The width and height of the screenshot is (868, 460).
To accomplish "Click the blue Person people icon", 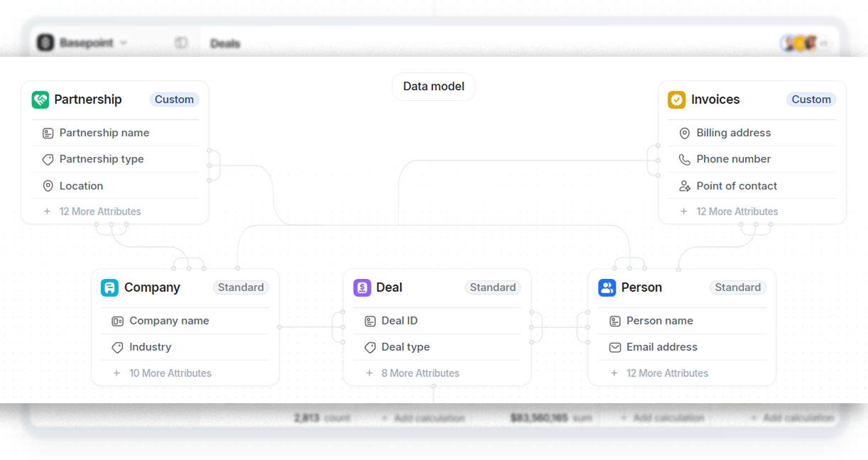I will click(607, 287).
